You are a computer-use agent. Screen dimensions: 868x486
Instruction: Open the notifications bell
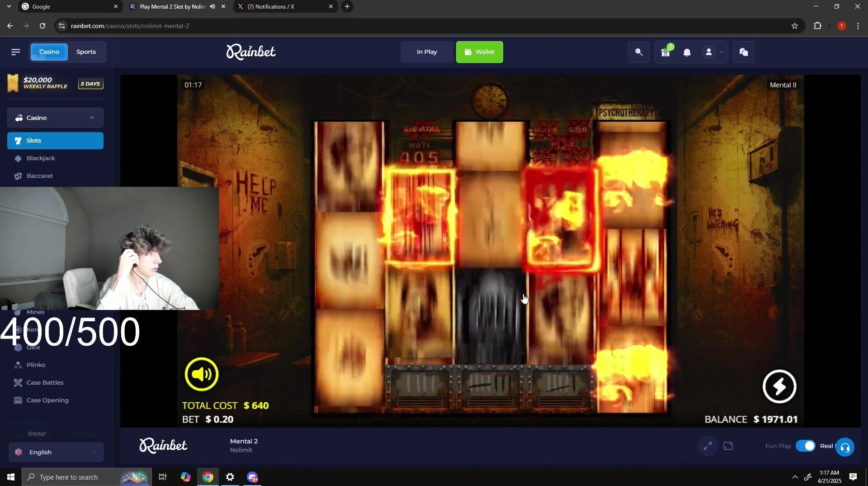687,52
